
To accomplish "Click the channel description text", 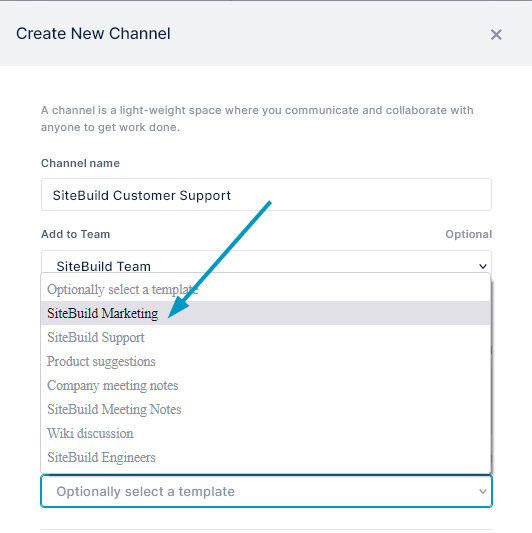I will pos(257,119).
